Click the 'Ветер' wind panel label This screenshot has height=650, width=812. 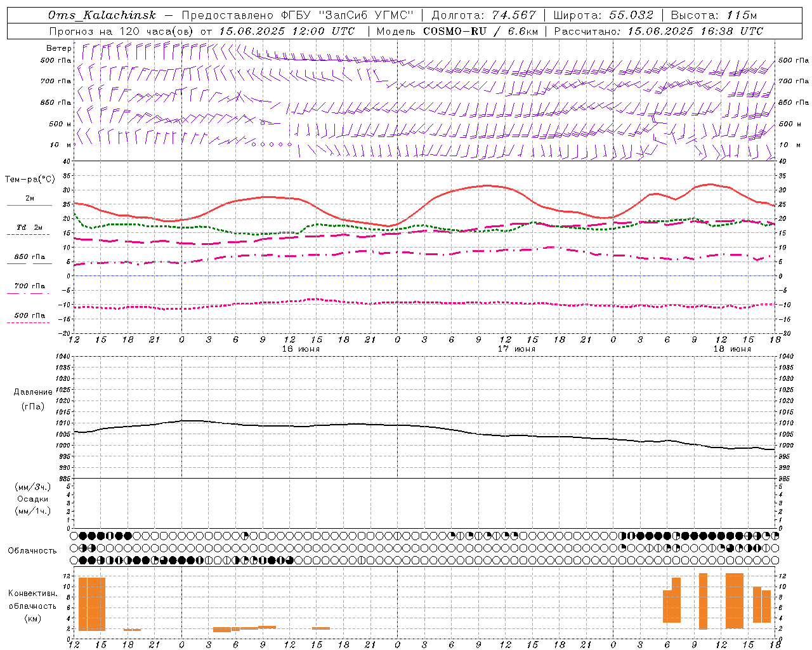[58, 48]
